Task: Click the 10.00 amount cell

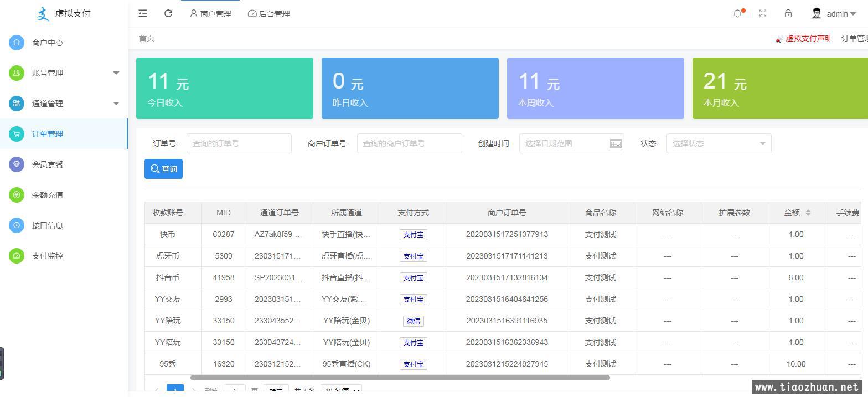Action: (x=796, y=364)
